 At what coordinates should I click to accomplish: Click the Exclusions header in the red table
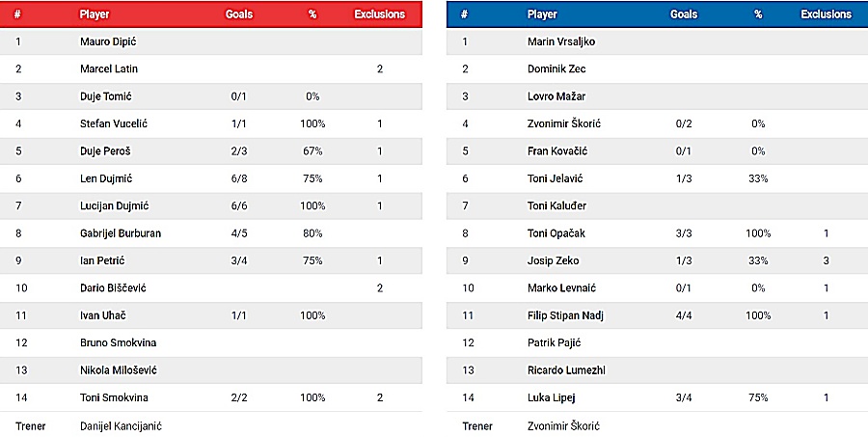pyautogui.click(x=380, y=15)
